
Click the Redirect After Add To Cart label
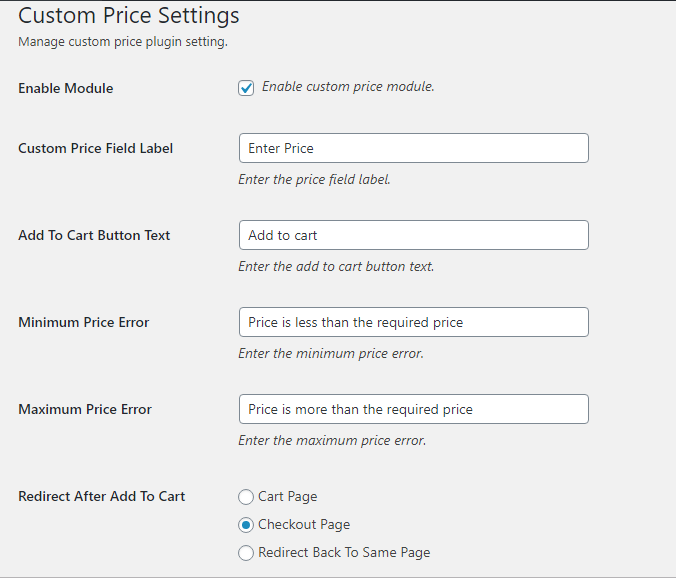point(102,496)
